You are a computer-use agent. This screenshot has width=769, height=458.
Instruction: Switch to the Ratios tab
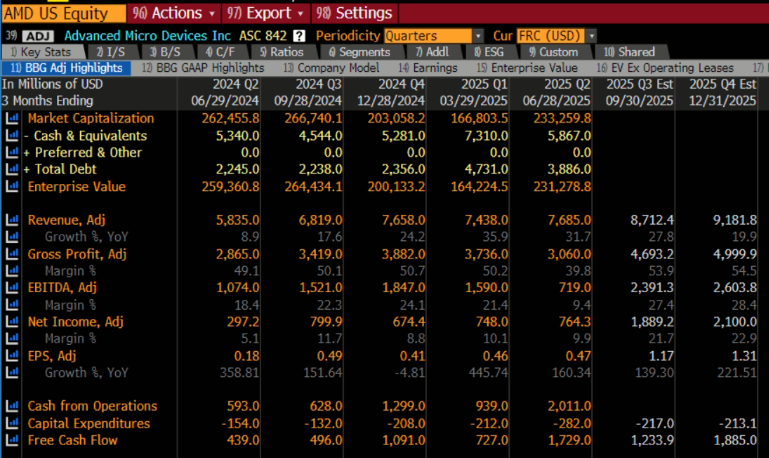[284, 52]
